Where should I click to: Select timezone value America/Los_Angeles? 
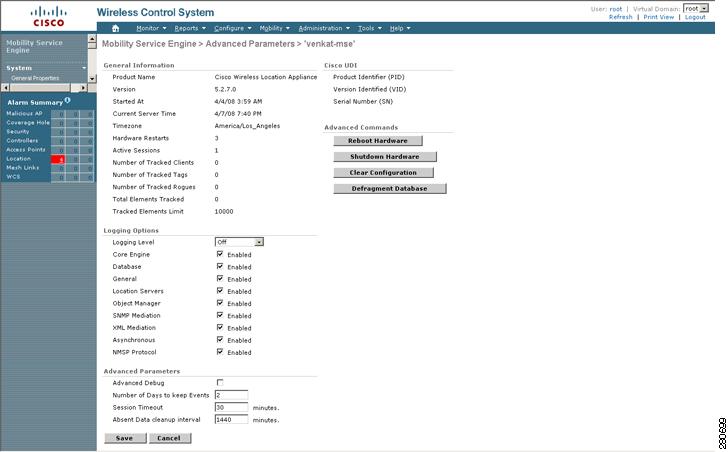[x=247, y=126]
